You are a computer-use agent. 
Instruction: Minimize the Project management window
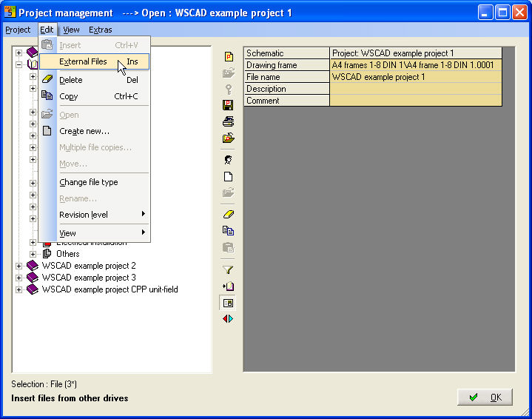click(x=485, y=13)
